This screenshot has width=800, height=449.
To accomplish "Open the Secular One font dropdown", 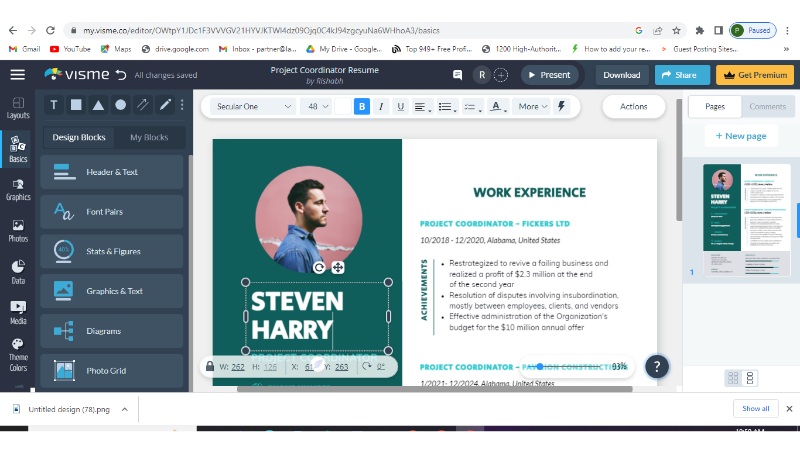I will click(x=253, y=106).
